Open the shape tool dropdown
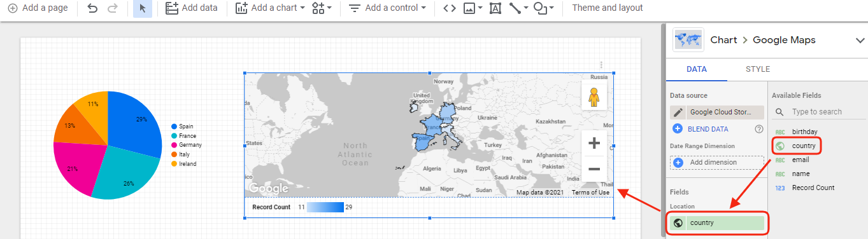 pos(543,8)
